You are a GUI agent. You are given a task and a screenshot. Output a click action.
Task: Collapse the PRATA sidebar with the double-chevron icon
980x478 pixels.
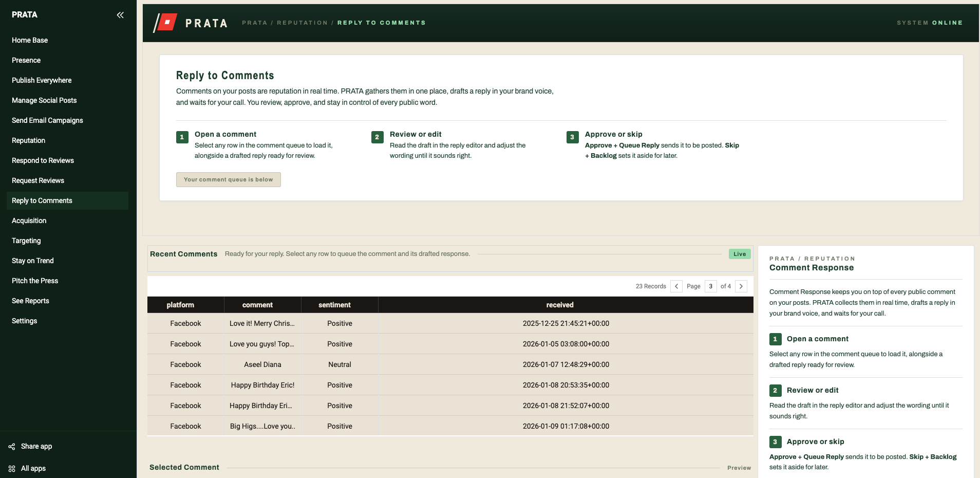click(120, 15)
